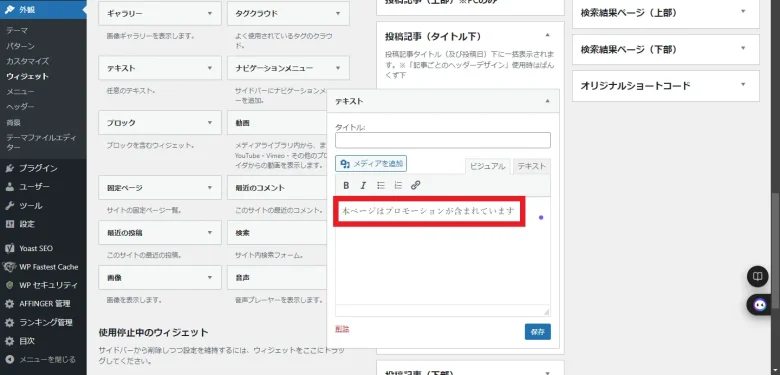Expand the ギャラリー widget dropdown
780x375 pixels.
[x=210, y=13]
